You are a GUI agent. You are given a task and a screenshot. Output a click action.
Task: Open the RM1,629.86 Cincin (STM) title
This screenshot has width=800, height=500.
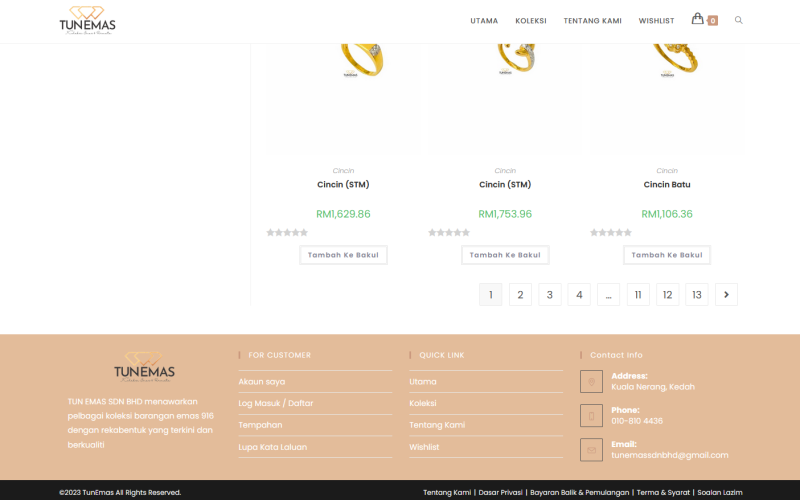point(343,185)
